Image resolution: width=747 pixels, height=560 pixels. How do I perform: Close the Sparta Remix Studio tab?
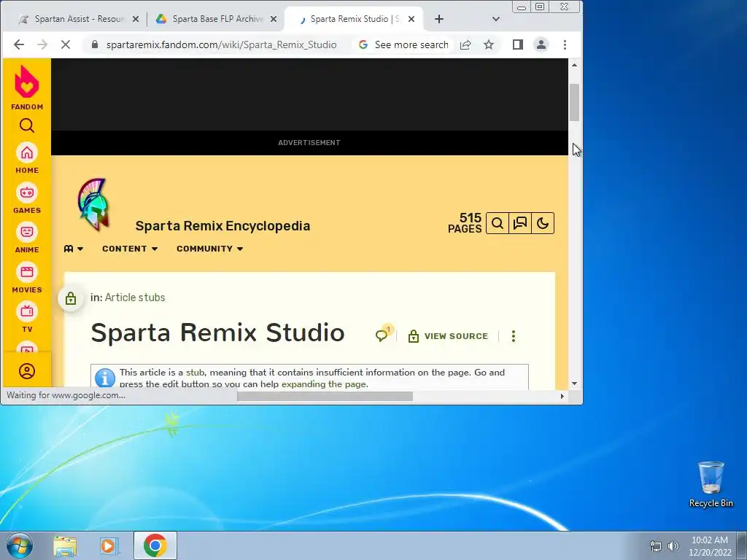tap(411, 19)
